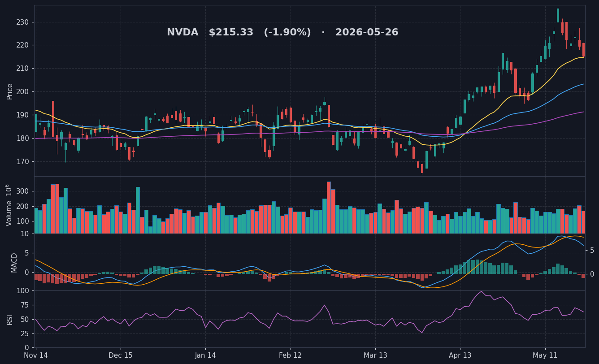The width and height of the screenshot is (599, 364).
Task: Click the Volume axis label
Action: coord(10,205)
